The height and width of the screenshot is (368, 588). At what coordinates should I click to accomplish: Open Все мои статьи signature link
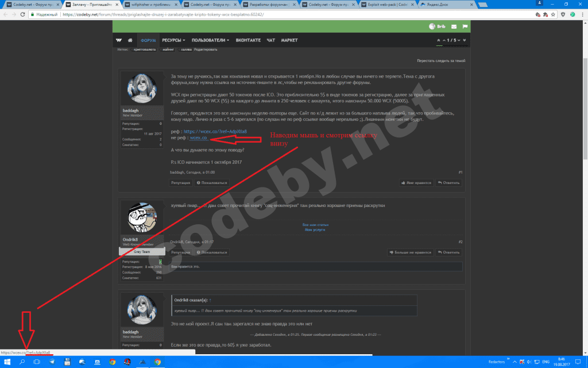pos(315,225)
